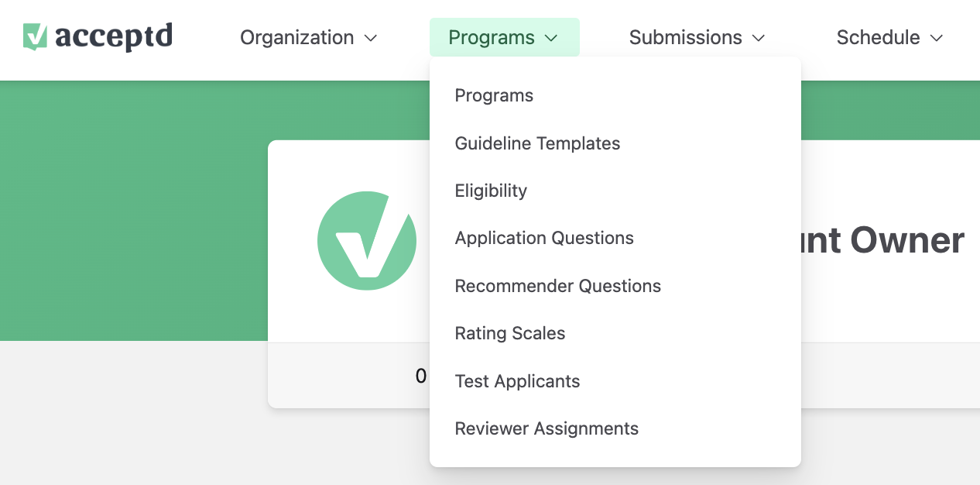
Task: Select Test Applicants in the menu
Action: pos(517,381)
